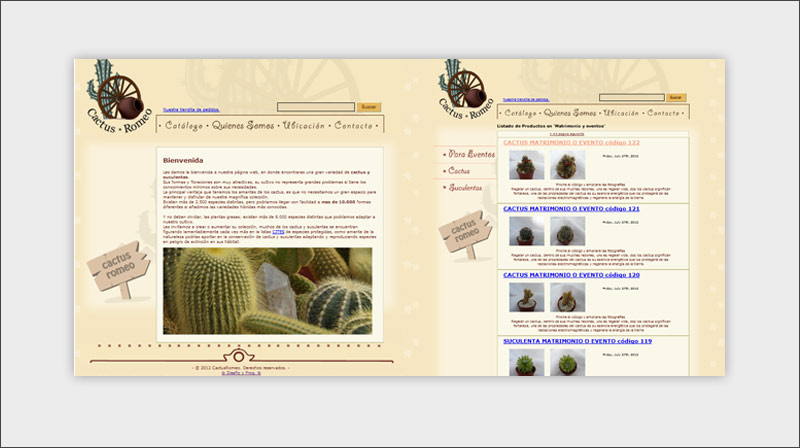Screen dimensions: 800x448
Task: Open 'CACTUS MATRIMONIO O EVENTO código 121' link
Action: (x=571, y=209)
